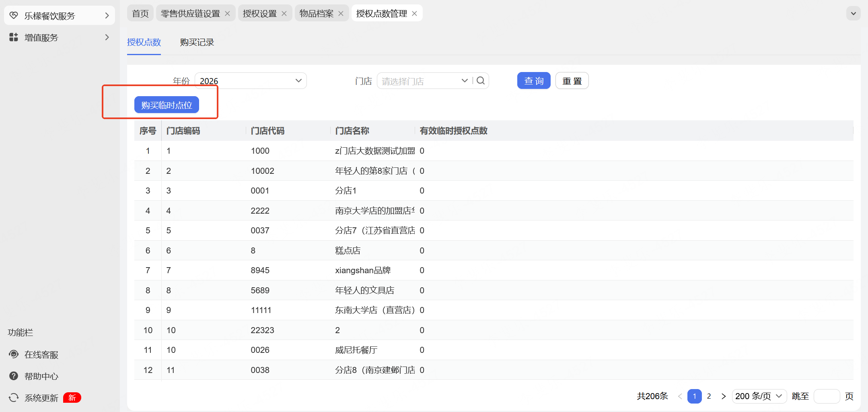Go to page 2
This screenshot has height=412, width=868.
click(709, 396)
